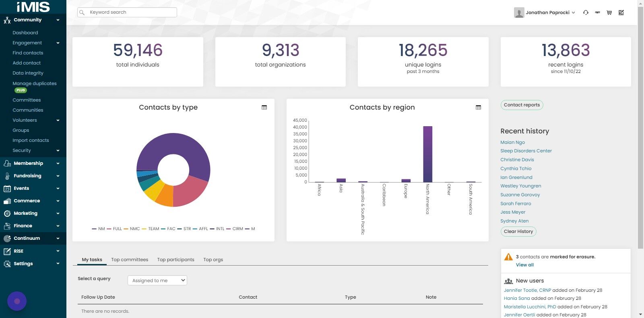Viewport: 644px width, 318px height.
Task: Expand the Volunteers submenu chevron
Action: (58, 120)
